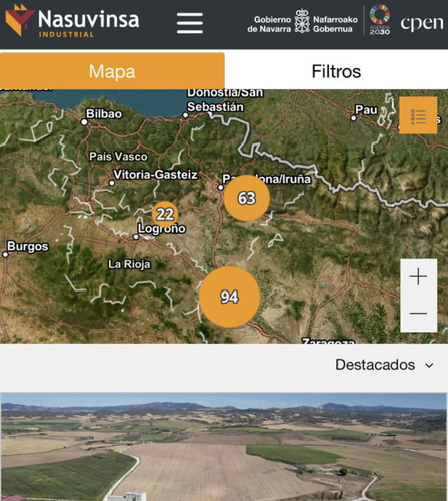Zoom in the map with plus button
Screen dimensions: 448x501
click(418, 276)
